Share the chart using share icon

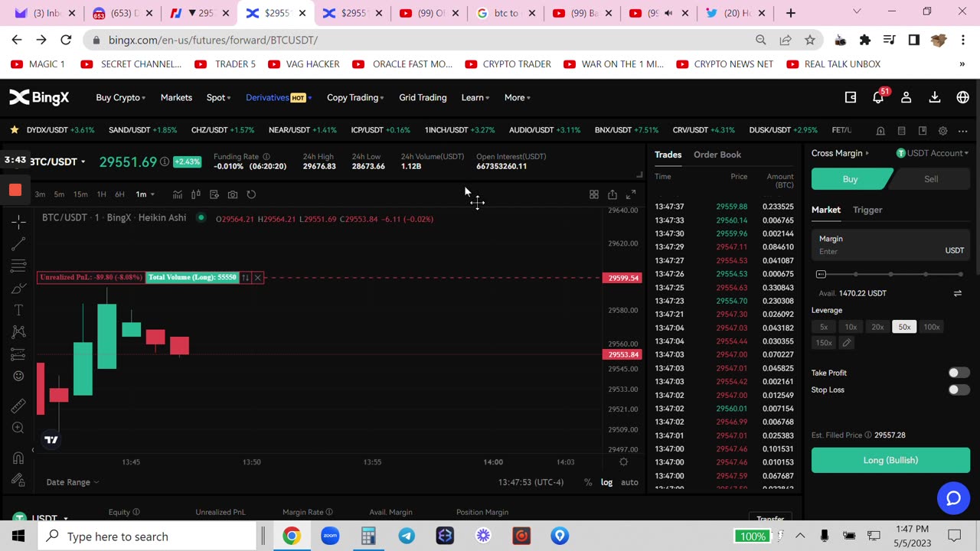click(x=612, y=194)
